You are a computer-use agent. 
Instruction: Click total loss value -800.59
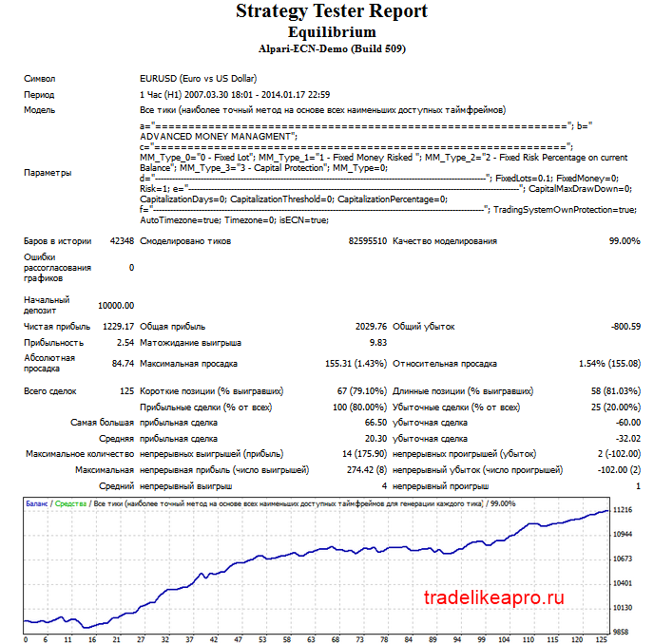[625, 327]
